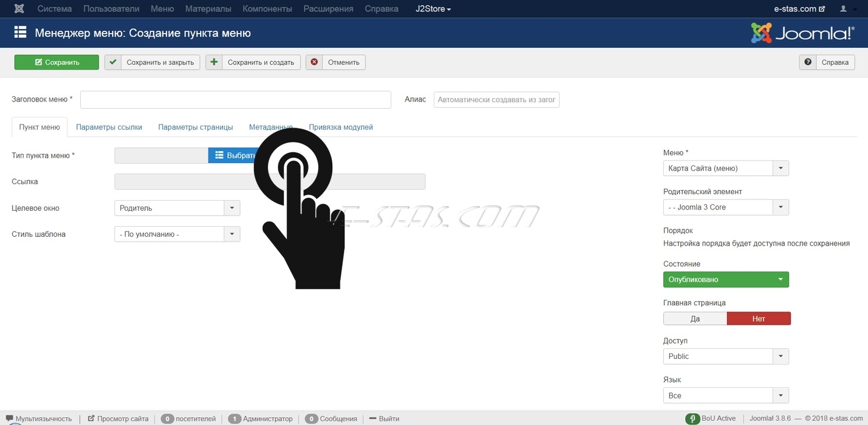The width and height of the screenshot is (868, 425).
Task: Open the Пользователи menu
Action: click(x=112, y=9)
